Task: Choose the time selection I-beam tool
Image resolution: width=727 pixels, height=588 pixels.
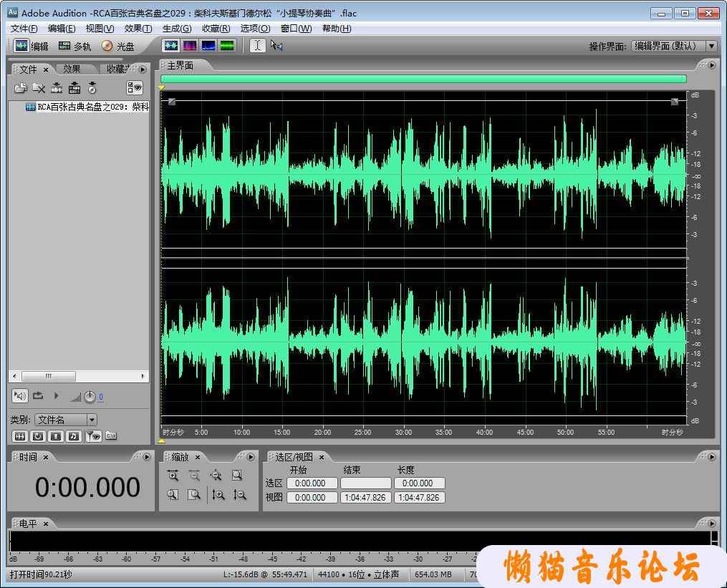Action: [x=257, y=45]
